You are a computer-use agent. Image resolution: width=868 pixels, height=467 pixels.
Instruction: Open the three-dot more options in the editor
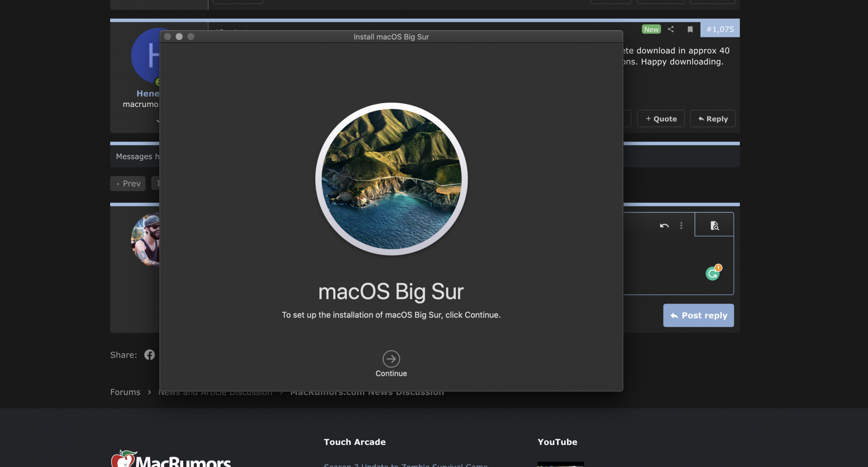click(681, 225)
